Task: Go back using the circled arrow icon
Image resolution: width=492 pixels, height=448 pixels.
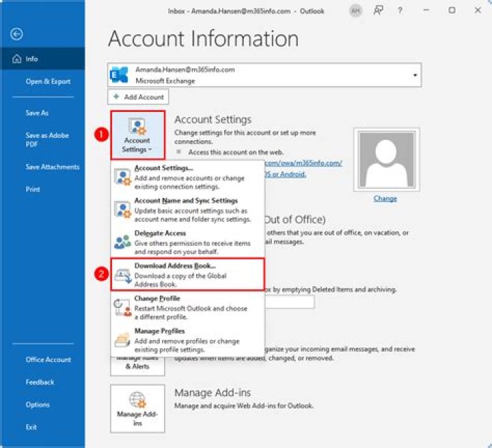Action: coord(16,34)
